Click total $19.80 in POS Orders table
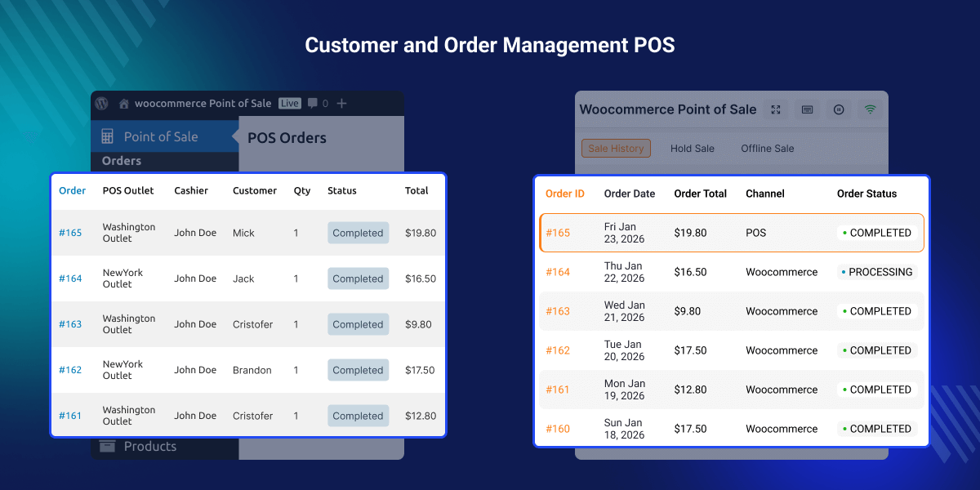 (x=421, y=233)
